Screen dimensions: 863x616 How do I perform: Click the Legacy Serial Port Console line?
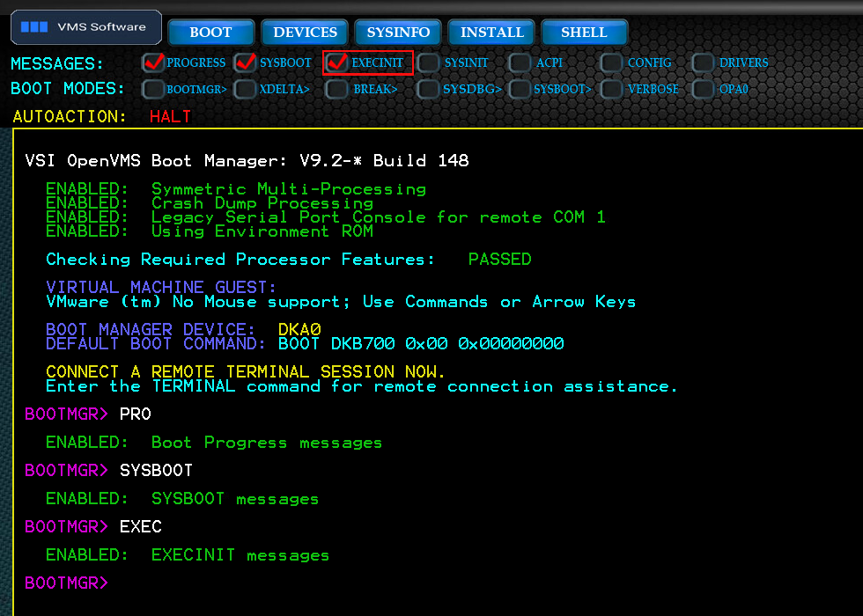325,217
